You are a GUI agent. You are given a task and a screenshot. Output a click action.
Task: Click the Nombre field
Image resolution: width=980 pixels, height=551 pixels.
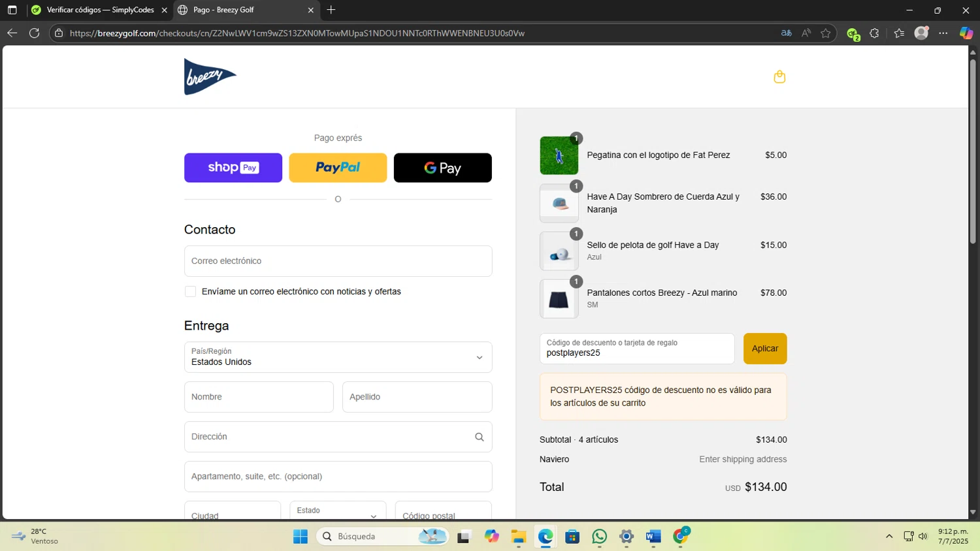[x=259, y=397]
